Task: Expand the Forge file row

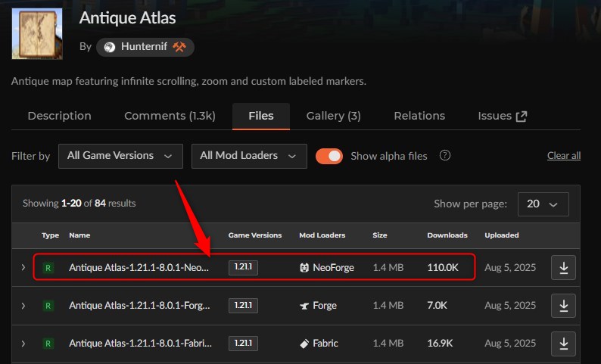Action: pos(23,306)
